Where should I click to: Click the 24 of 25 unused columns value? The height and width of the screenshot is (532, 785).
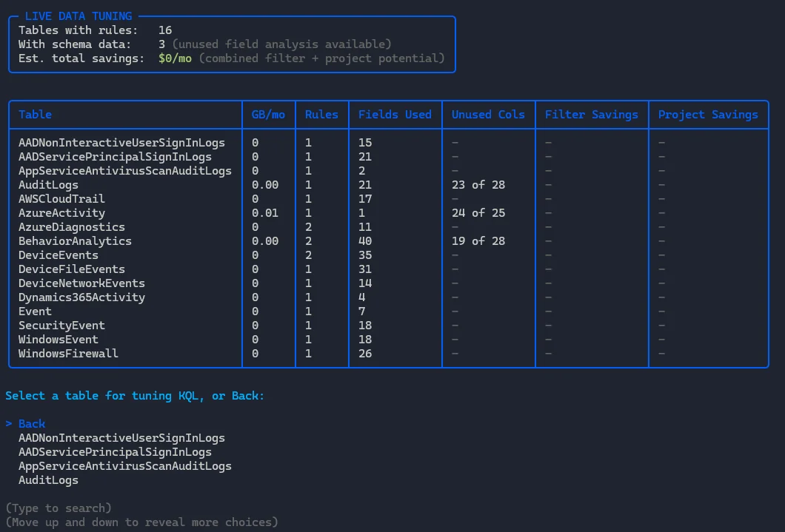click(478, 213)
